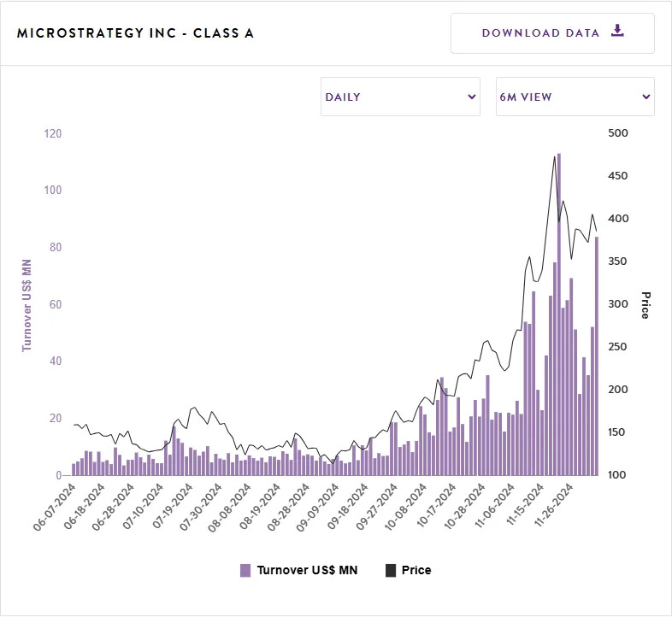Toggle Turnover US$ MN legend entry

[298, 570]
